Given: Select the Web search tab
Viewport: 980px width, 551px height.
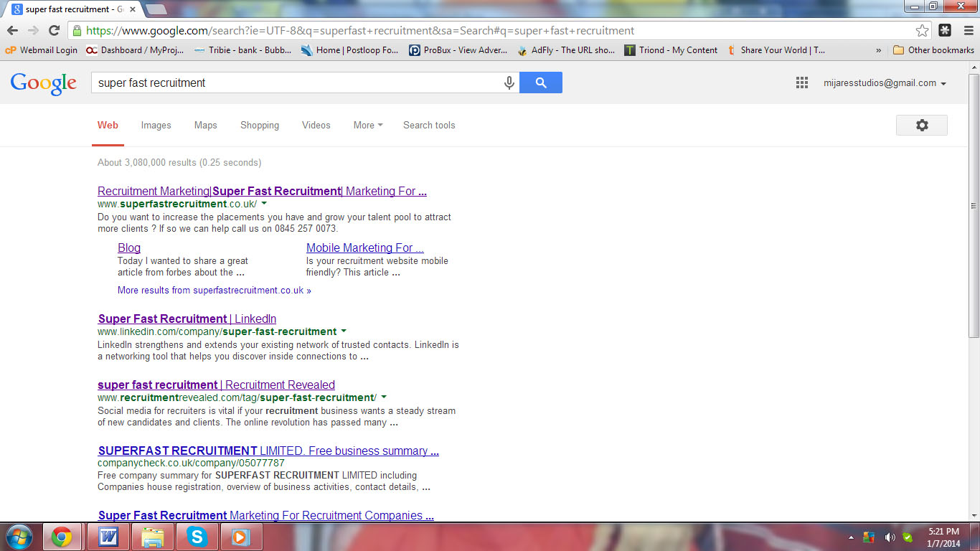Looking at the screenshot, I should coord(108,126).
